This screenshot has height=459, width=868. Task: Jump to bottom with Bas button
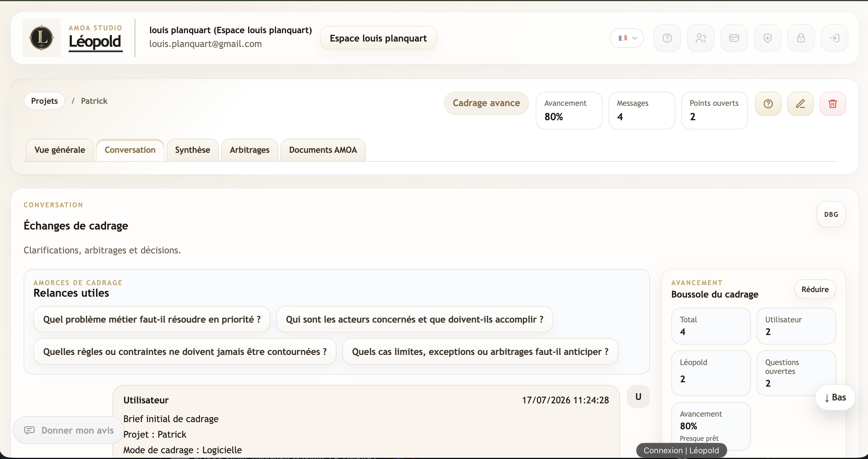click(835, 397)
